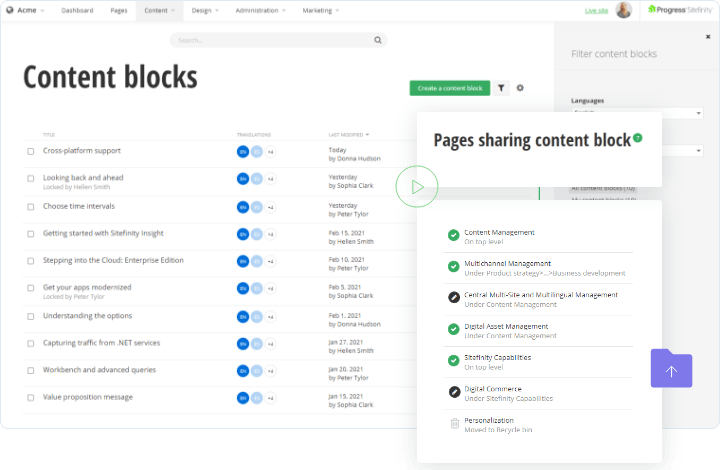Image resolution: width=720 pixels, height=470 pixels.
Task: Go to the Dashboard menu item
Action: point(77,10)
